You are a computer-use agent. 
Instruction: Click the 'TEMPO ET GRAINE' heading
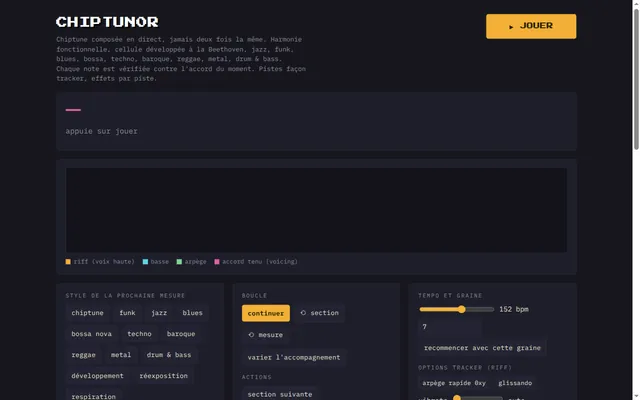tap(450, 295)
